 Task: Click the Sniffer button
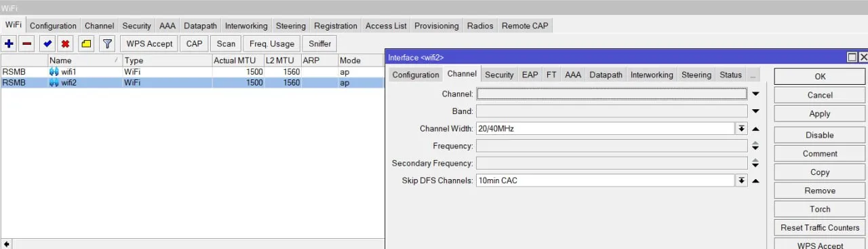[x=320, y=43]
